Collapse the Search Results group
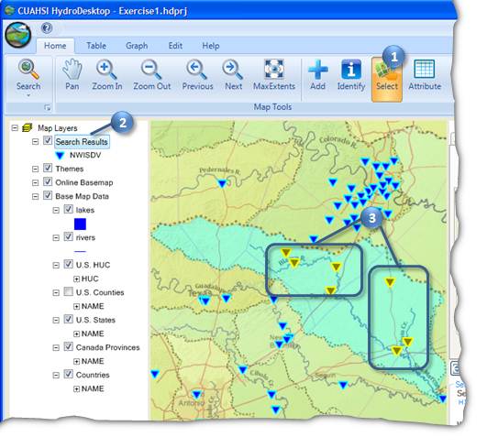The image size is (487, 448). click(36, 141)
